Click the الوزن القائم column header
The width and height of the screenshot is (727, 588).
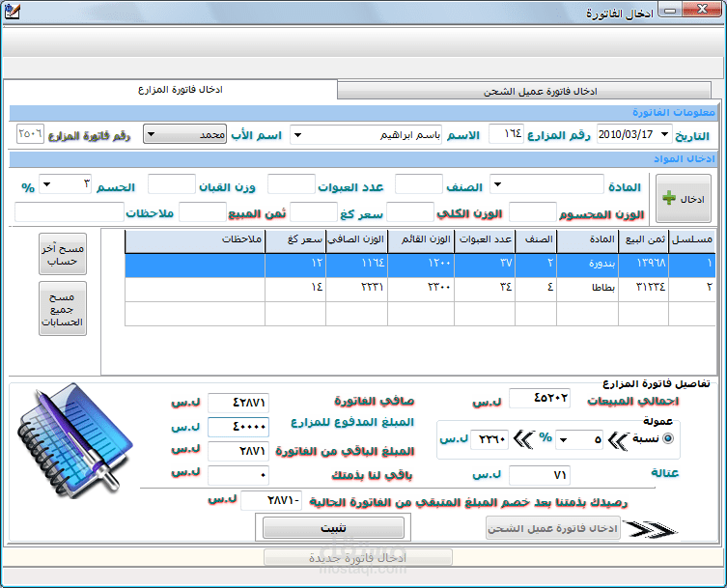pyautogui.click(x=421, y=239)
